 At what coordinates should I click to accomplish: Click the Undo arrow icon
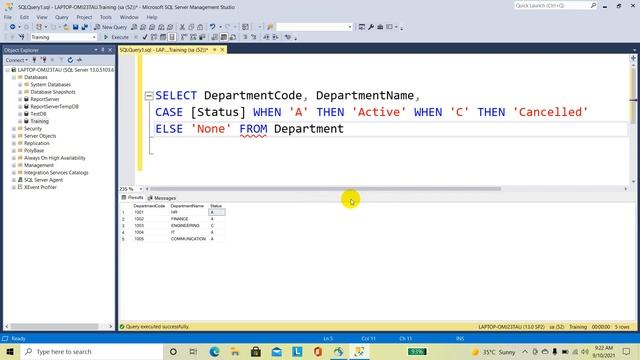pos(212,27)
